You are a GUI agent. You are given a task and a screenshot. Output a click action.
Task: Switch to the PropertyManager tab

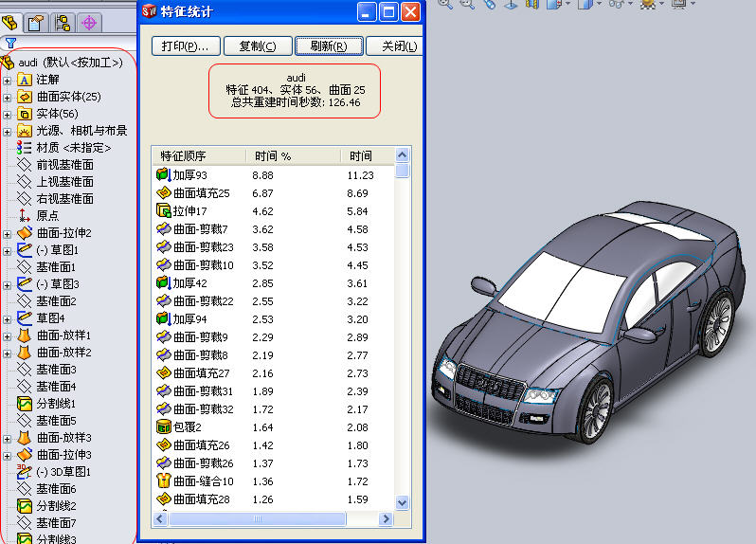coord(35,23)
